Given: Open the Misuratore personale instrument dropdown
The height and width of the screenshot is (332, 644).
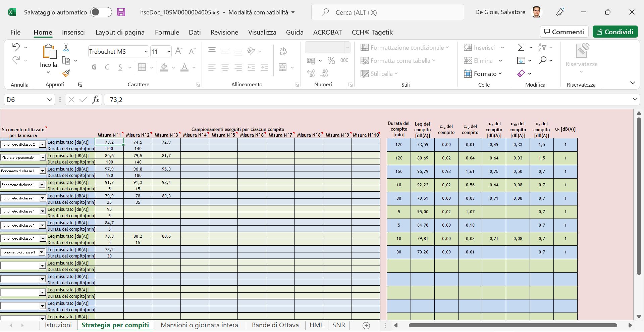Looking at the screenshot, I should click(42, 158).
